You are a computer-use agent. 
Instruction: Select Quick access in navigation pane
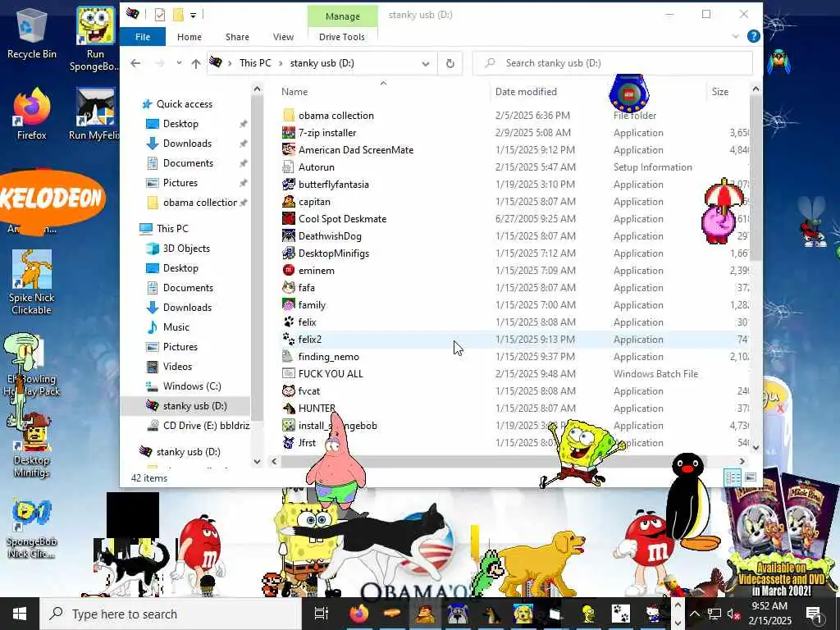coord(185,104)
